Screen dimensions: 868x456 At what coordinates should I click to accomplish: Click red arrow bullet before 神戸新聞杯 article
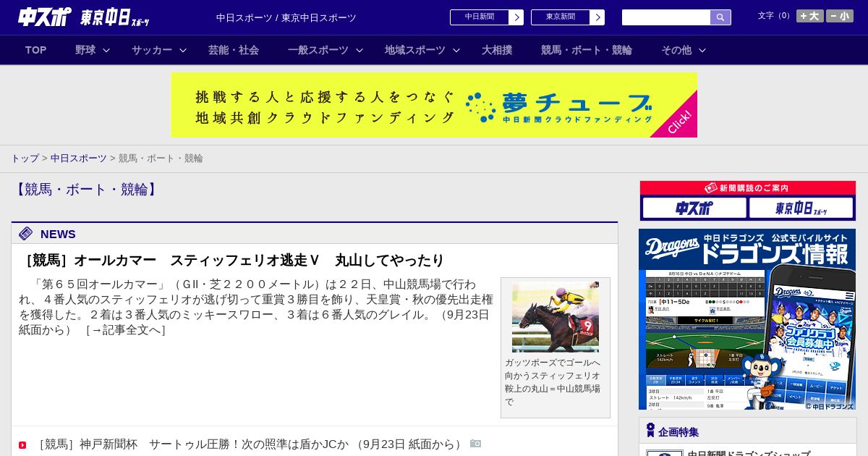pyautogui.click(x=22, y=444)
